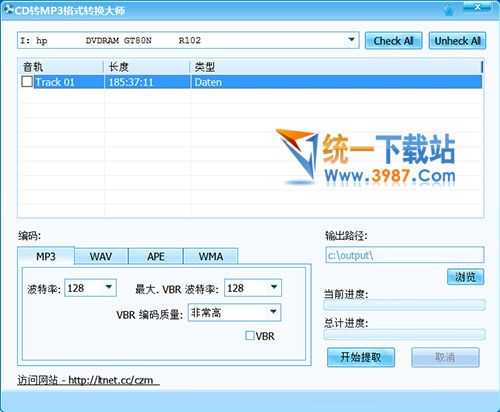Click the 总计进度 progress bar
The width and height of the screenshot is (500, 412).
[x=404, y=334]
